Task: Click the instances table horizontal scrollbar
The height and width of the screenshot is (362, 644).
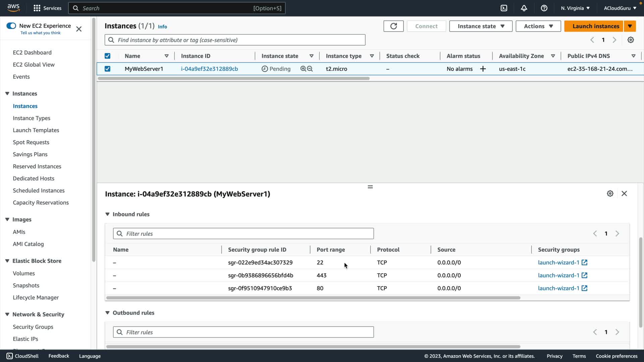Action: click(234, 78)
